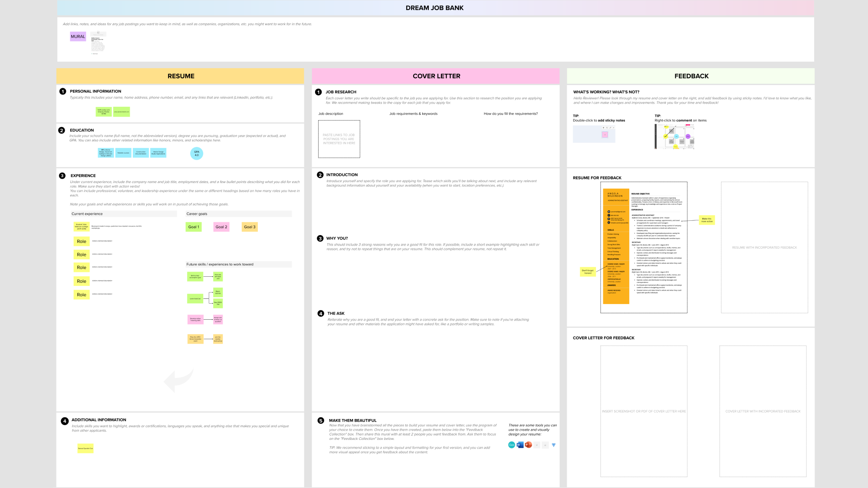Click the 'Paste links to job postings' box
The width and height of the screenshot is (868, 488).
[339, 139]
